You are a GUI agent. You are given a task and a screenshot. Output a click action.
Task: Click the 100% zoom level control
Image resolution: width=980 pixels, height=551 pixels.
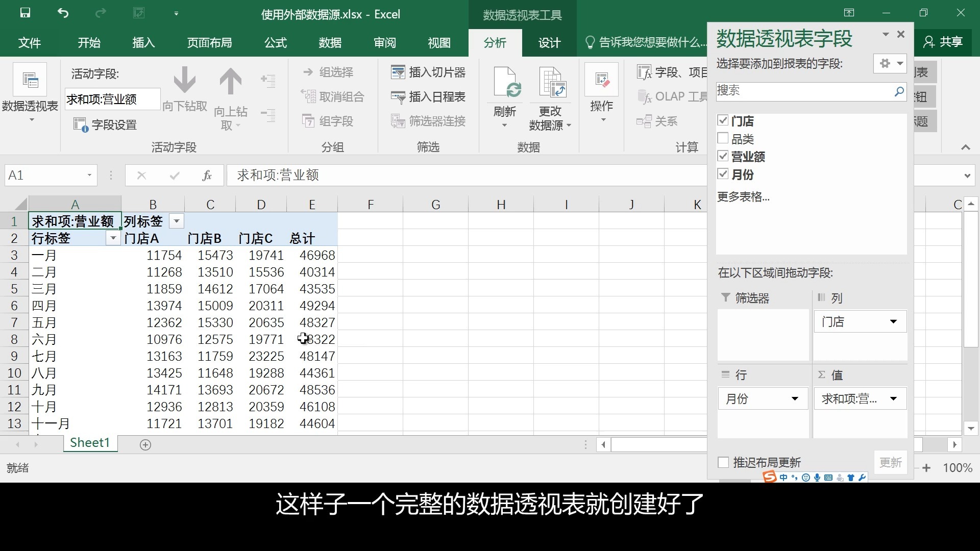[x=958, y=467]
